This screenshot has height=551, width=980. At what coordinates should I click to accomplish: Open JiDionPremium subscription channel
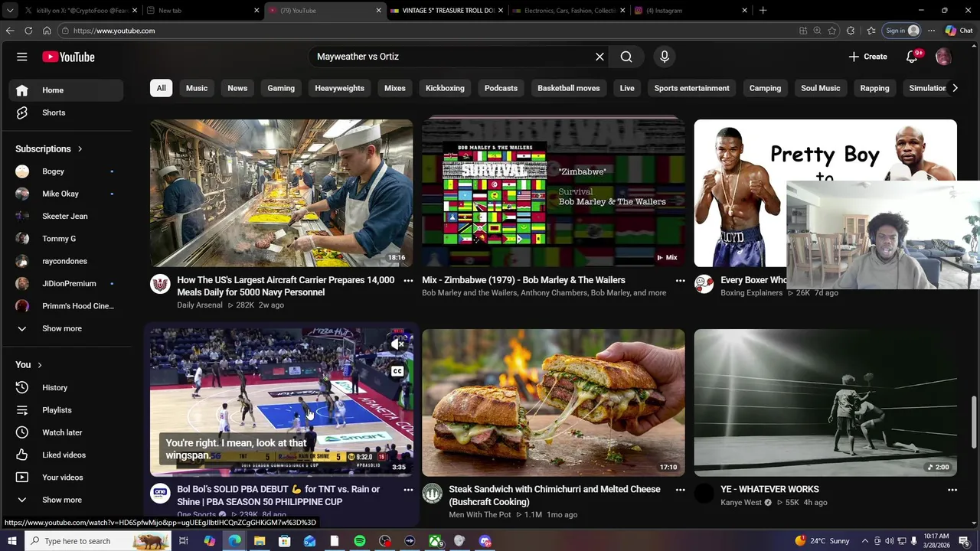(66, 284)
